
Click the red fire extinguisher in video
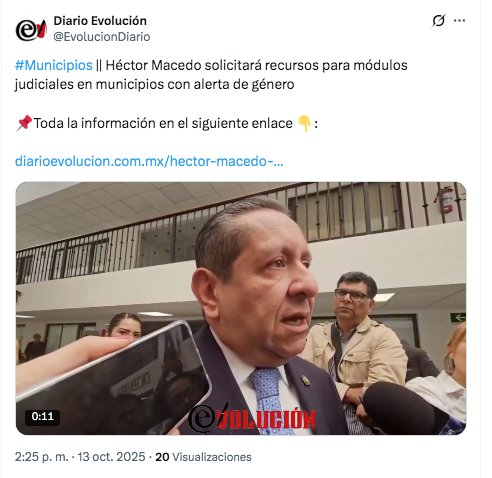point(446,199)
